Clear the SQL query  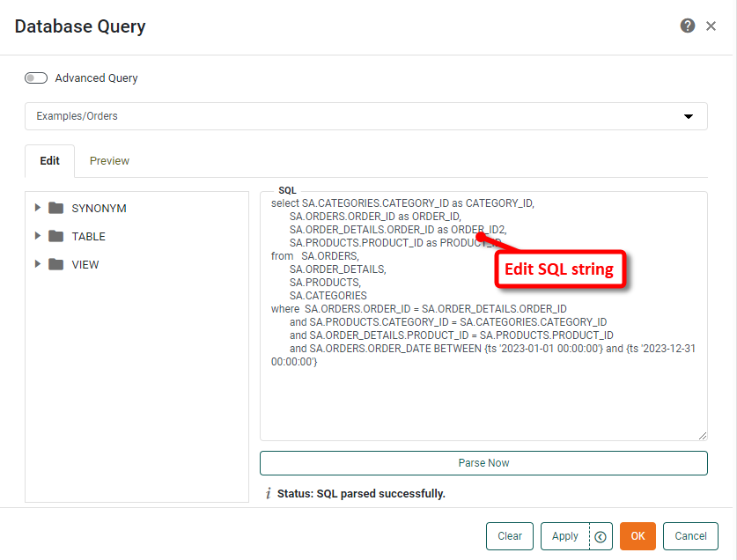pyautogui.click(x=509, y=535)
